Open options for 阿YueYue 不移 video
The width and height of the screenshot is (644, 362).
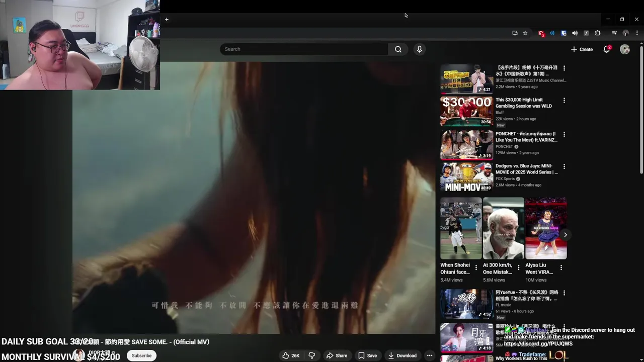tap(564, 293)
